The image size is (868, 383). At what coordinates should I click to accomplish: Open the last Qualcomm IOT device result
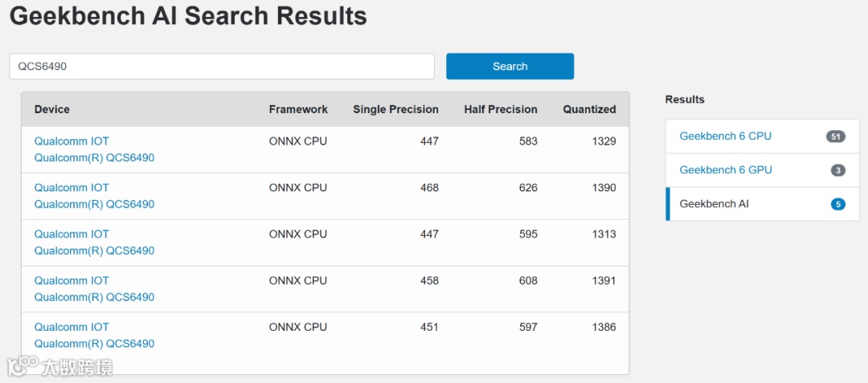click(72, 328)
